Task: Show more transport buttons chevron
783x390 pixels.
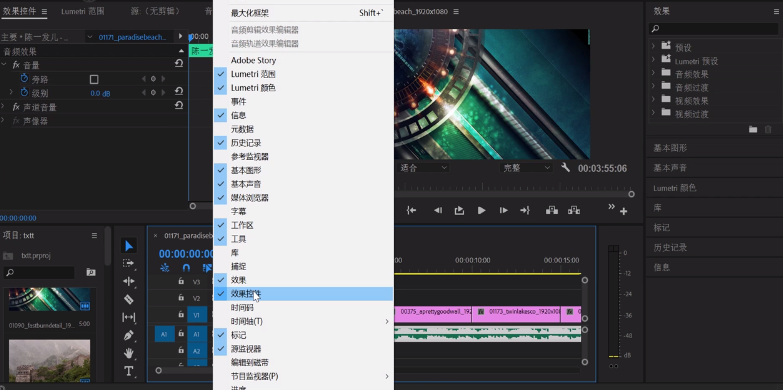Action: 611,207
